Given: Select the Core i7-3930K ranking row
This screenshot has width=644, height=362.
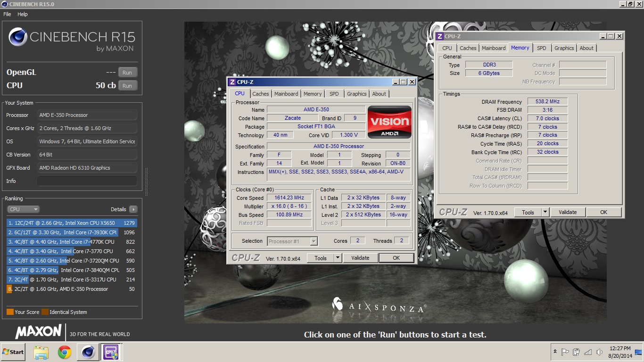Looking at the screenshot, I should [x=72, y=232].
